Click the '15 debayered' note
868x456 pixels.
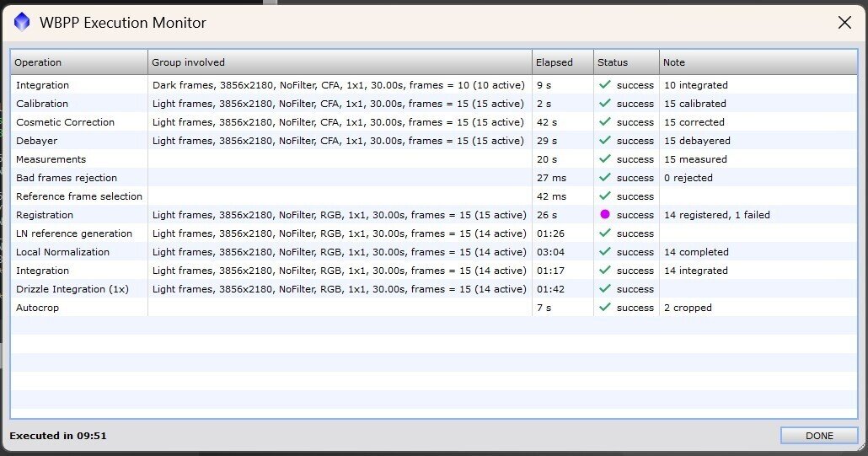tap(697, 141)
